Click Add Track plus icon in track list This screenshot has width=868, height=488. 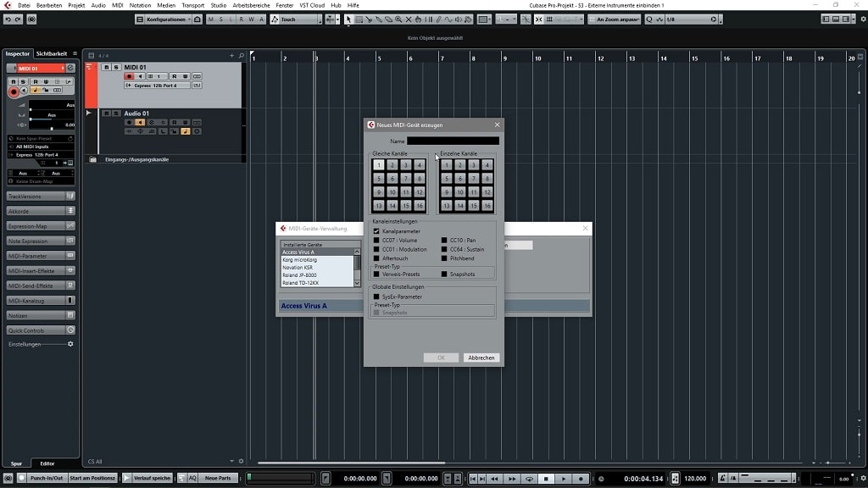[232, 55]
